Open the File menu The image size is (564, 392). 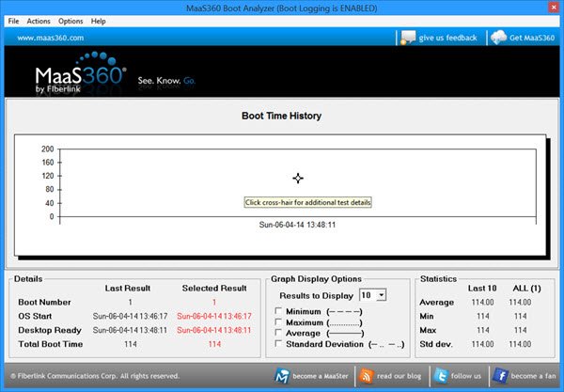tap(14, 22)
